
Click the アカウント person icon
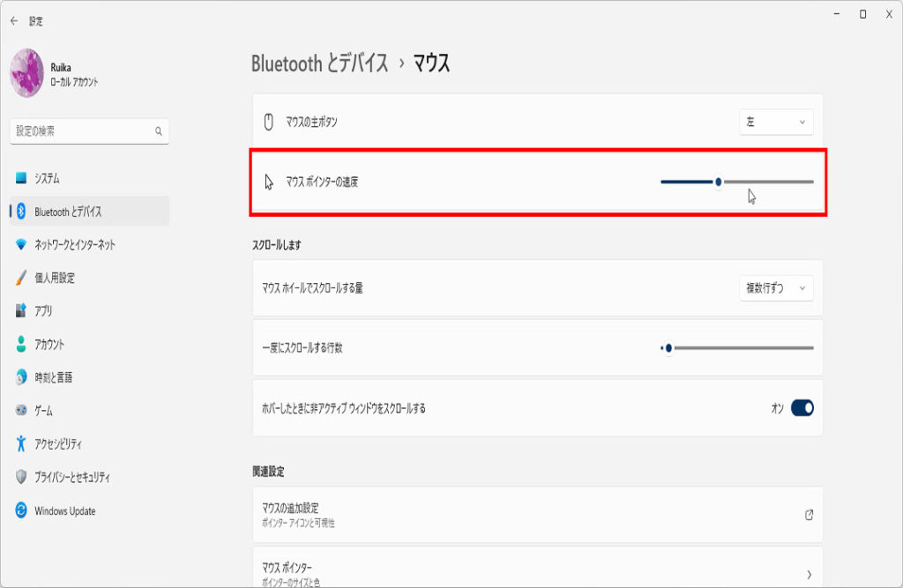(21, 344)
